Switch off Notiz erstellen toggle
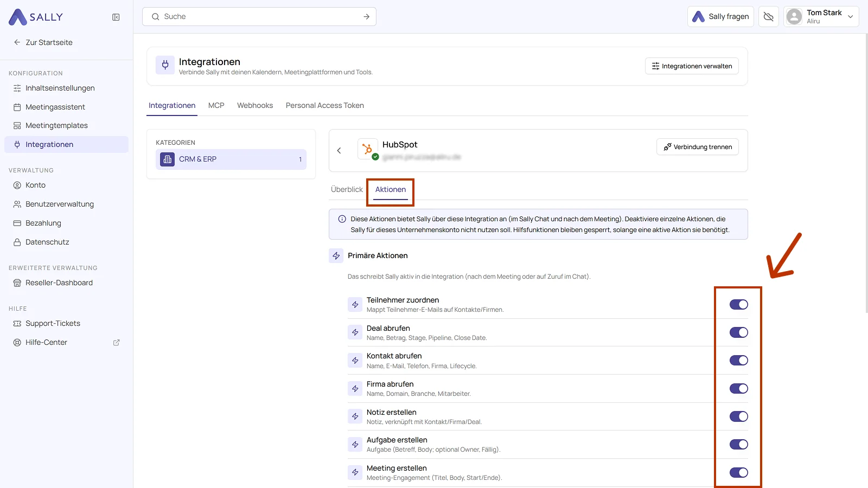 click(x=738, y=416)
